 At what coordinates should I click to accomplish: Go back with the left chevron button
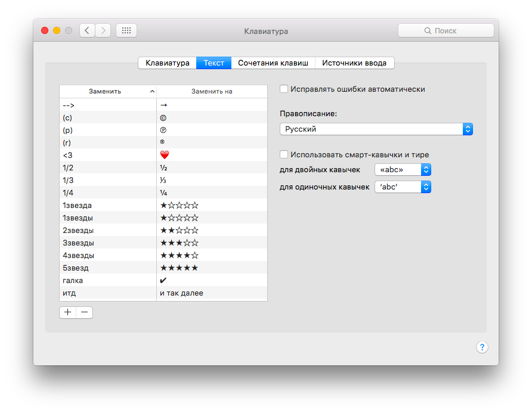click(x=87, y=30)
